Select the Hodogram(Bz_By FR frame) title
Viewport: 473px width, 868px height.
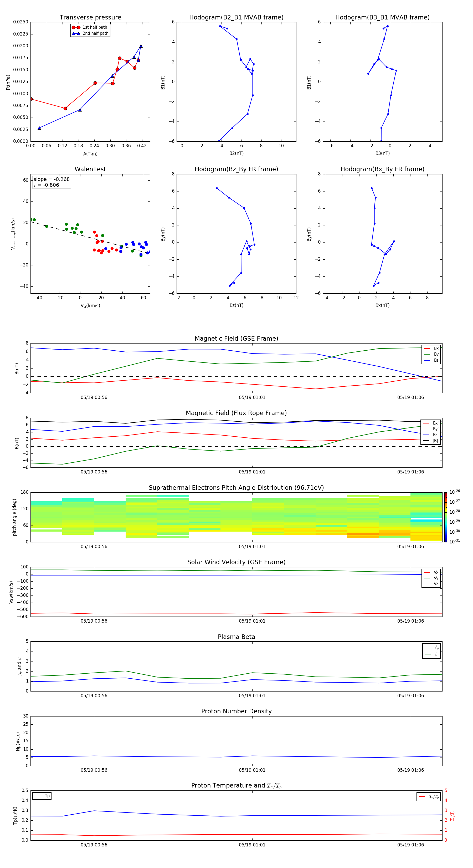pyautogui.click(x=236, y=169)
